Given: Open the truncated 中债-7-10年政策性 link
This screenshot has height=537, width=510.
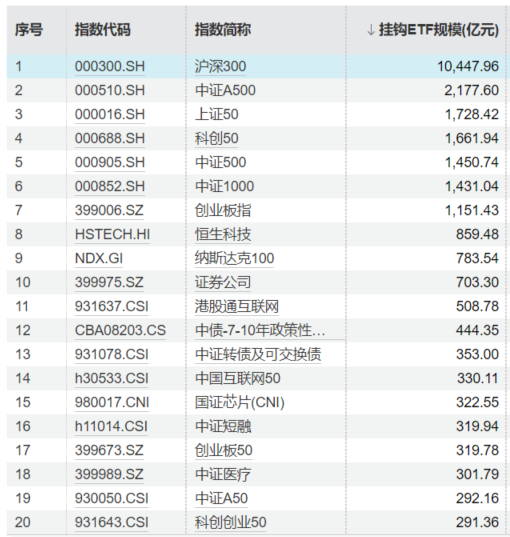Looking at the screenshot, I should [x=260, y=330].
